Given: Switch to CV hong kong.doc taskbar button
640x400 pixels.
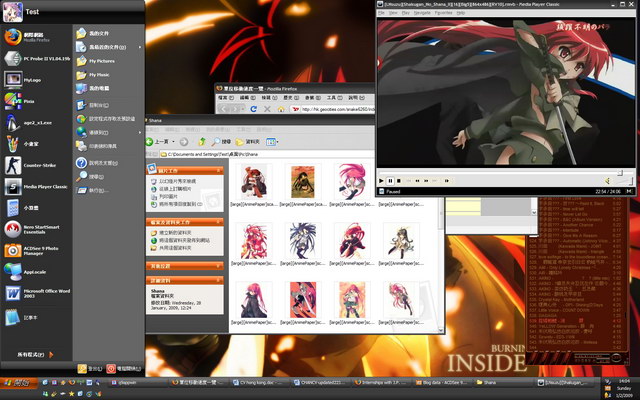Looking at the screenshot, I should click(260, 383).
